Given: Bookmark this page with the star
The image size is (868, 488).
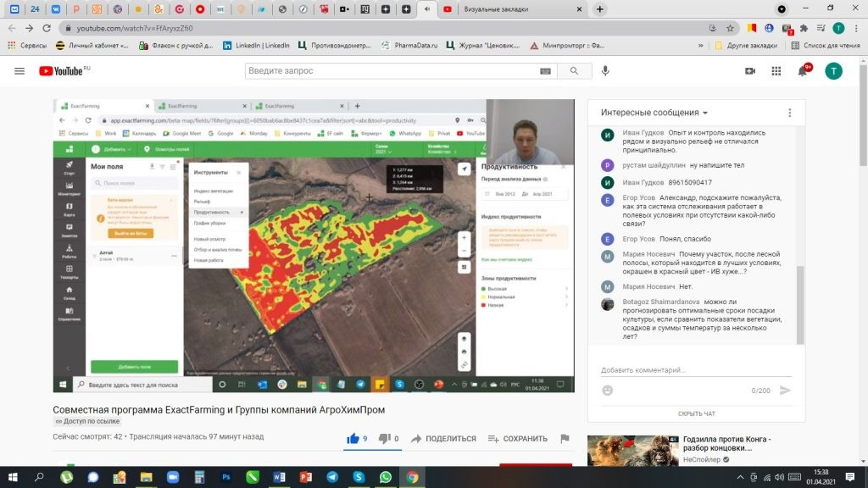Looking at the screenshot, I should click(730, 28).
